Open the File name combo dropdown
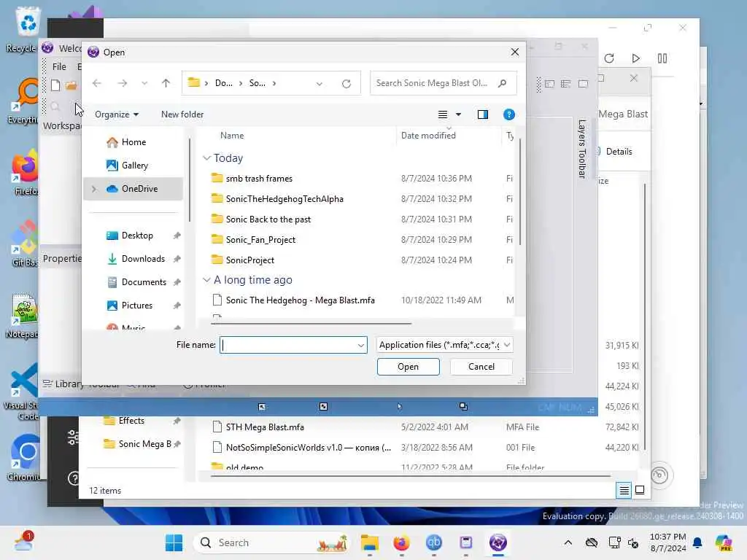 [360, 345]
